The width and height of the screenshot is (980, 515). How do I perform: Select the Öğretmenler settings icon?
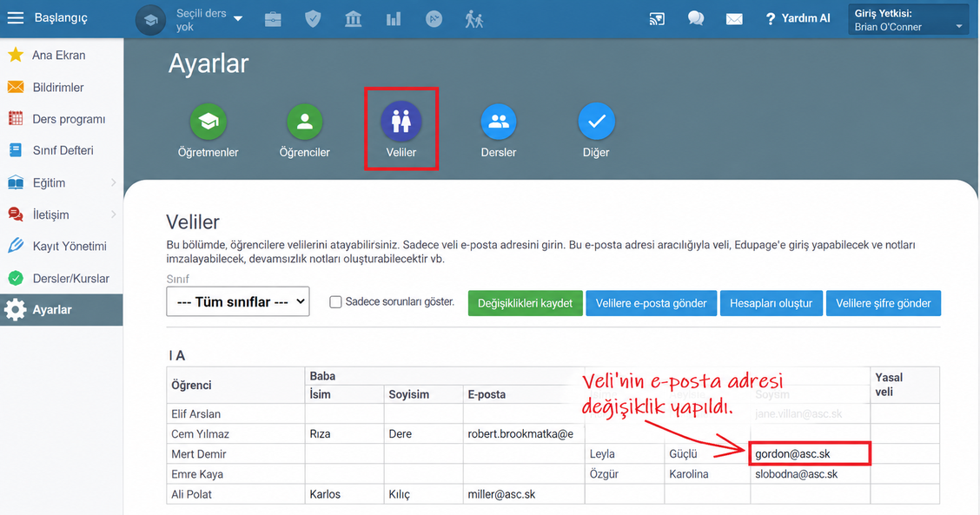[x=209, y=122]
